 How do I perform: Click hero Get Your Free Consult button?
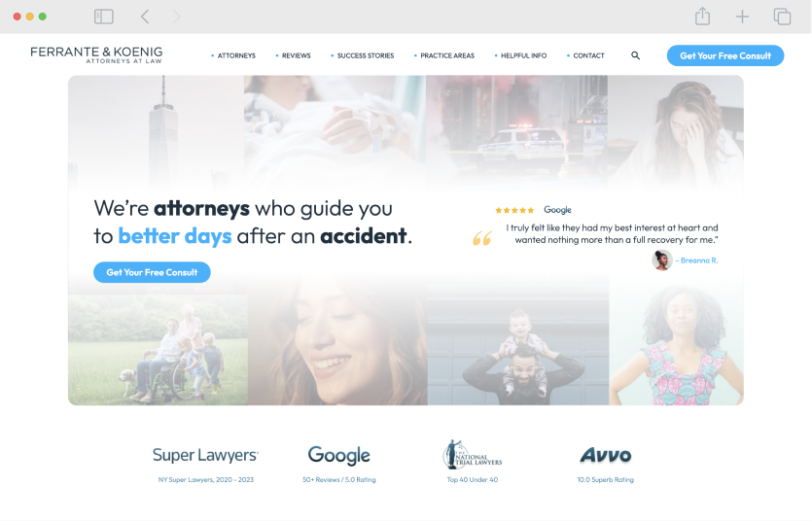[152, 272]
